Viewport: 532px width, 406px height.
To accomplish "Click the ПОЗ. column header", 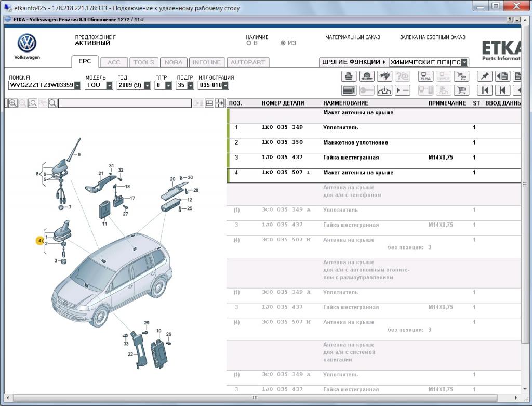I will pyautogui.click(x=235, y=103).
